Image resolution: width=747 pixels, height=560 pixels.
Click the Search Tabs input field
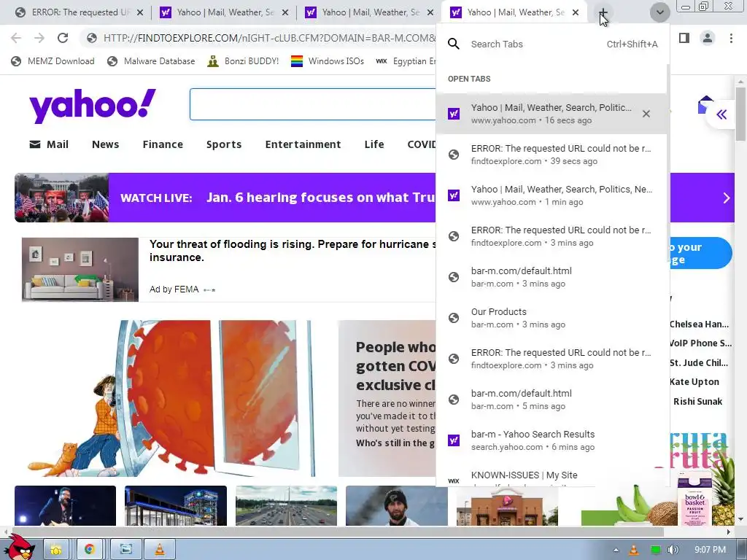click(x=553, y=44)
